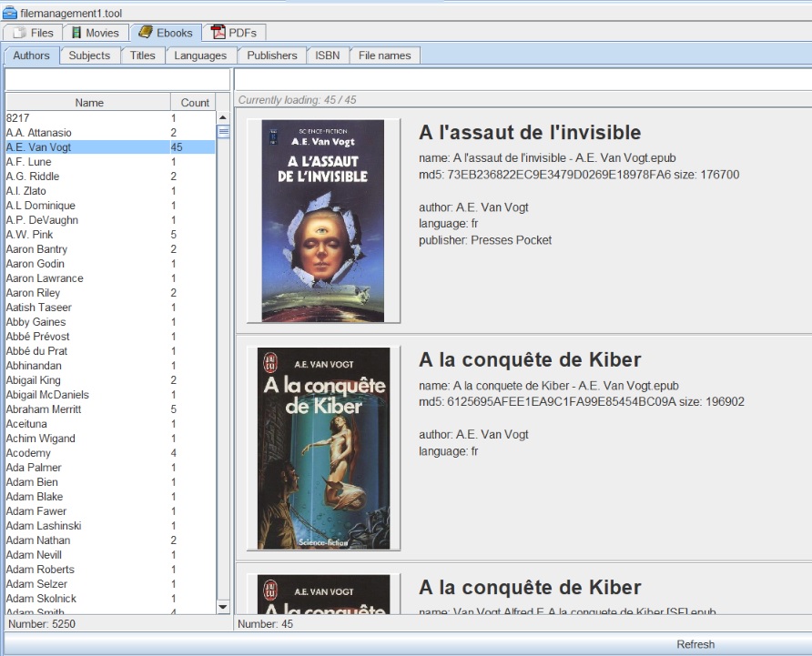
Task: Select author row "8217"
Action: pos(110,118)
